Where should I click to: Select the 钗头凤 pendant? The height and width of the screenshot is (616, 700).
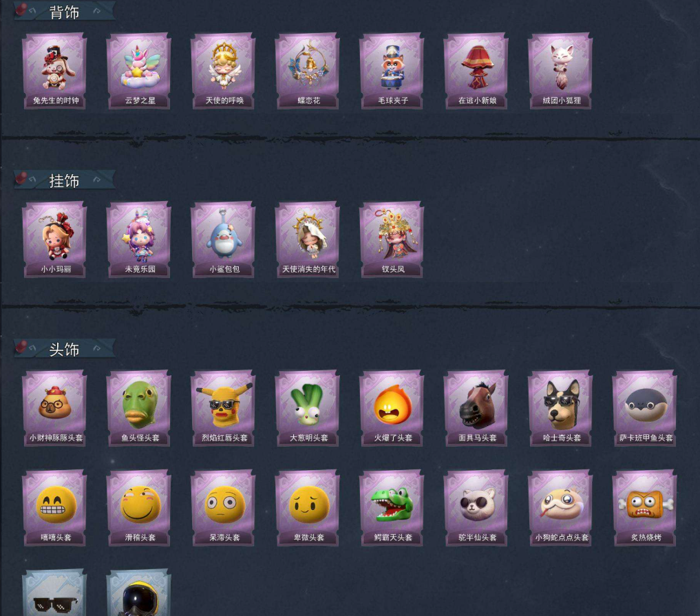392,240
